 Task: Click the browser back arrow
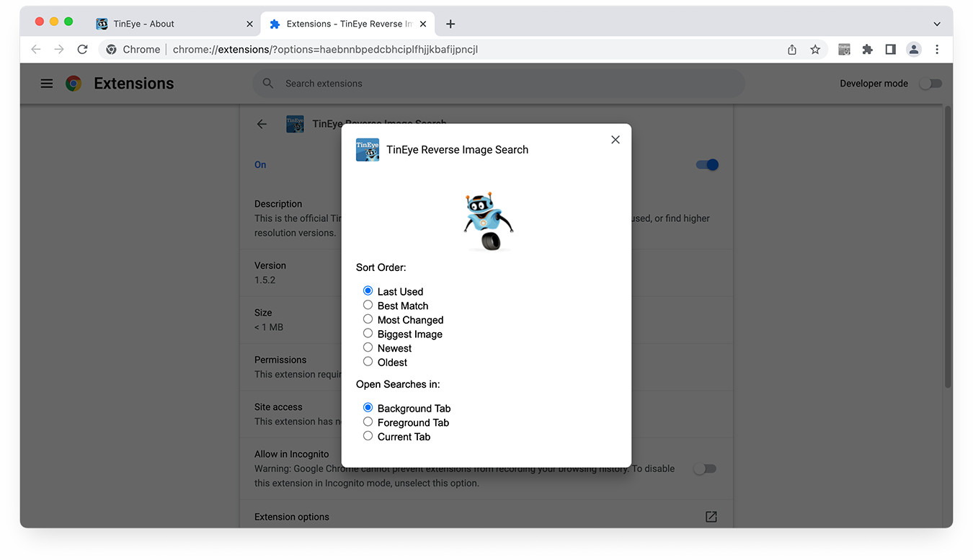(x=36, y=49)
